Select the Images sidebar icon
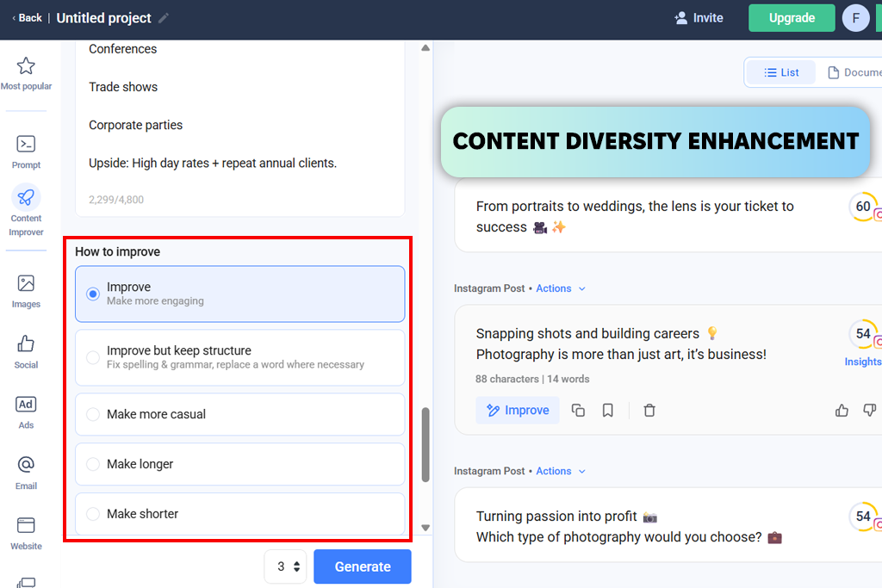The height and width of the screenshot is (588, 882). coord(26,284)
